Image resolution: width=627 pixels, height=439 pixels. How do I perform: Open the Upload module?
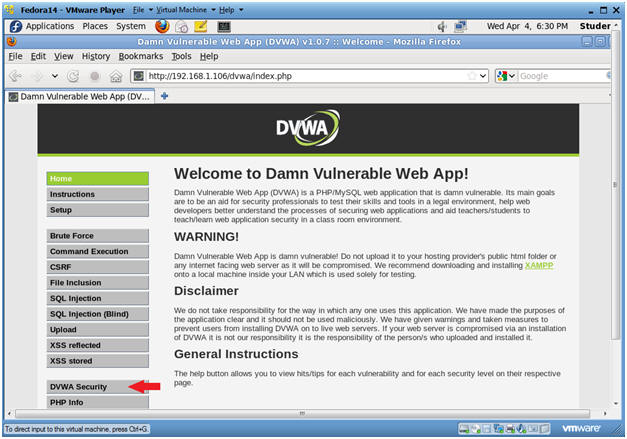[x=98, y=329]
